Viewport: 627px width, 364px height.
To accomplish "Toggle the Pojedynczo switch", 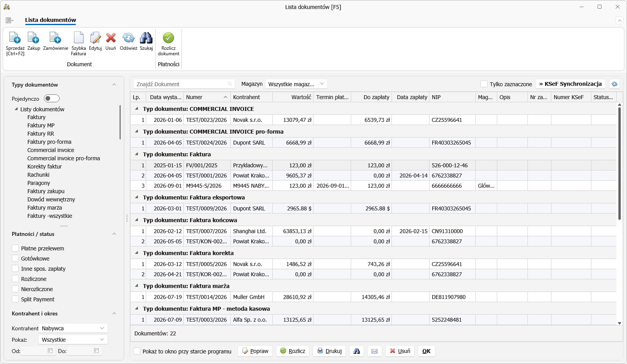I will pos(52,98).
